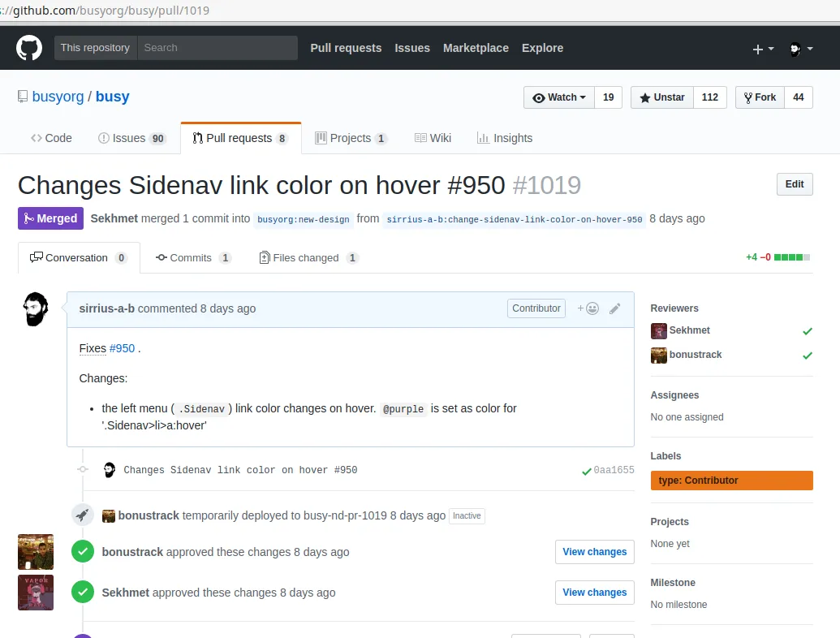View the 112 stargazers count
Screen dimensions: 840x638
[710, 97]
